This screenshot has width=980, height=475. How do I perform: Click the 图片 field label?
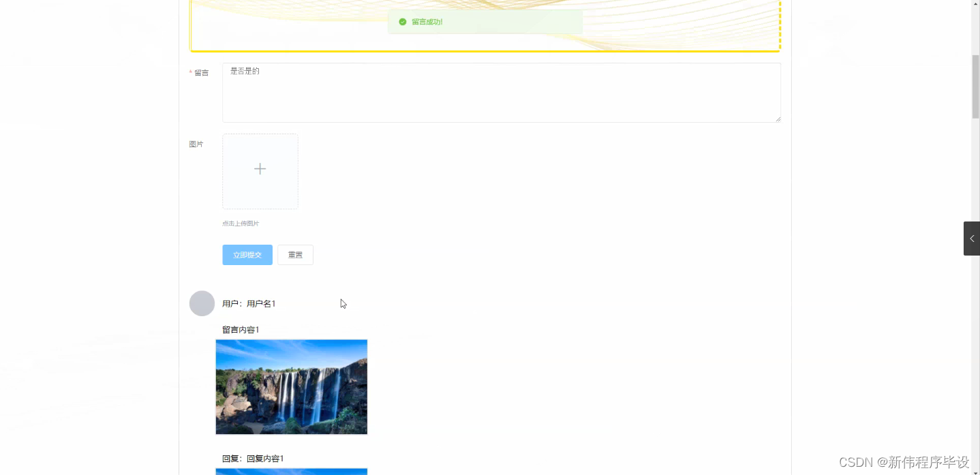tap(196, 144)
